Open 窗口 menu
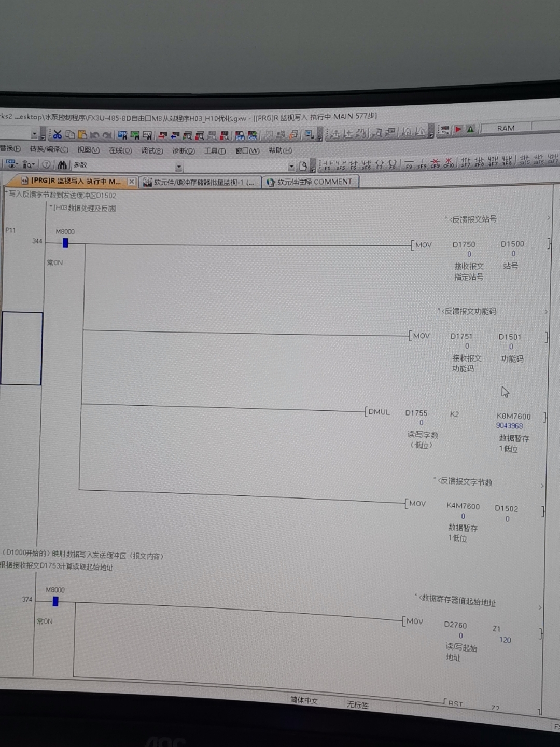 [247, 151]
